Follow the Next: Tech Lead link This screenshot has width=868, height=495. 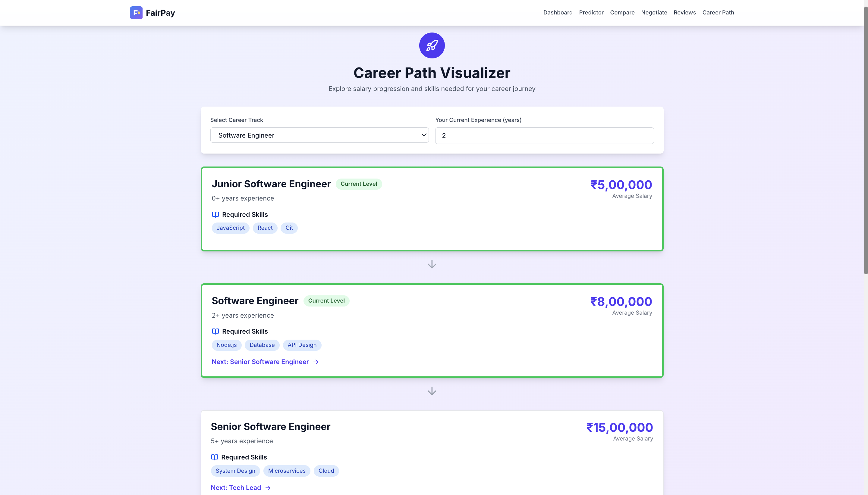[236, 488]
